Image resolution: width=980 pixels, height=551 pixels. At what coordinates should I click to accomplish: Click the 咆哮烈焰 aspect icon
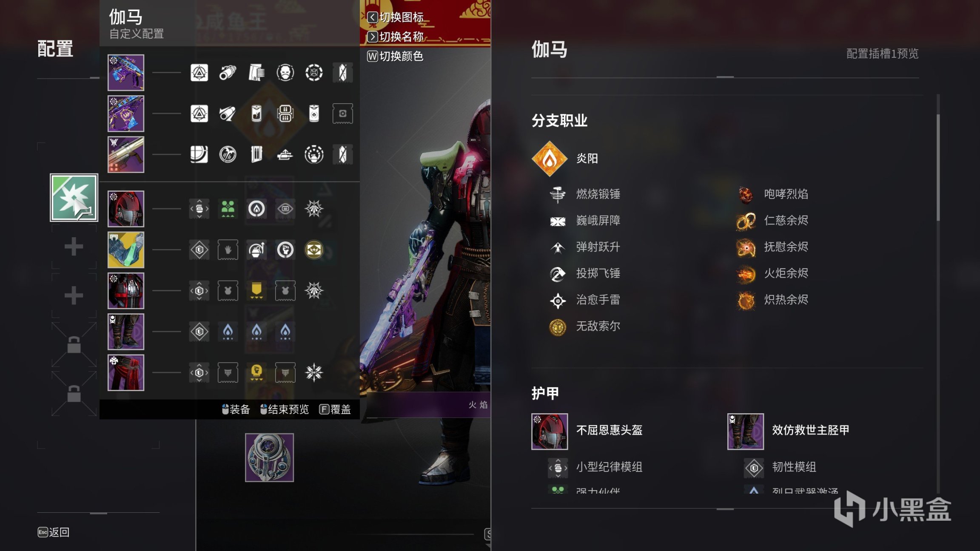746,194
